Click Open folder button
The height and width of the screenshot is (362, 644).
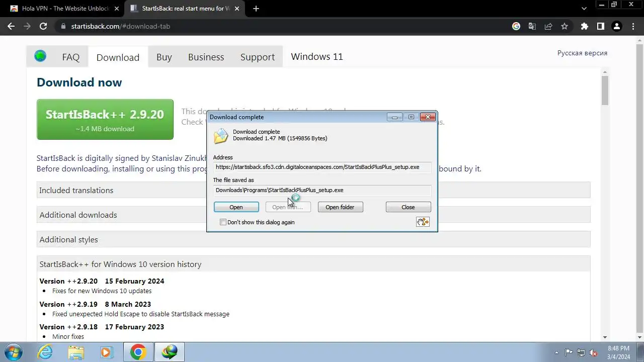point(340,207)
